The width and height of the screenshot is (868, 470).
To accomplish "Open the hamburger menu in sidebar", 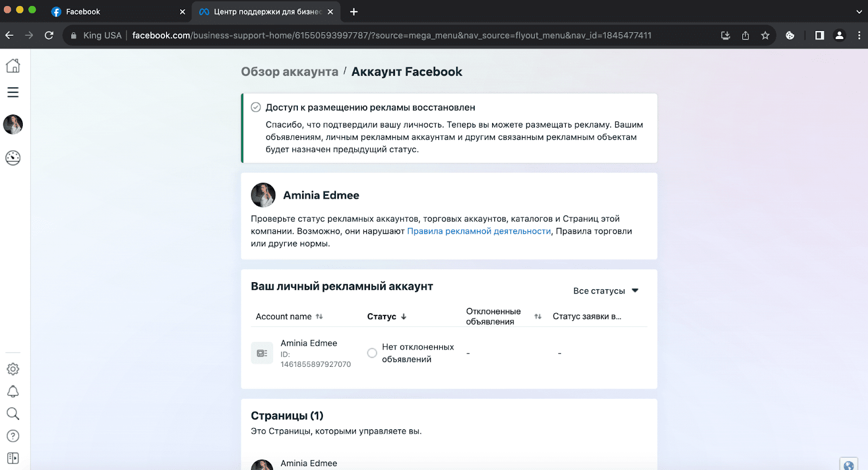I will click(13, 92).
